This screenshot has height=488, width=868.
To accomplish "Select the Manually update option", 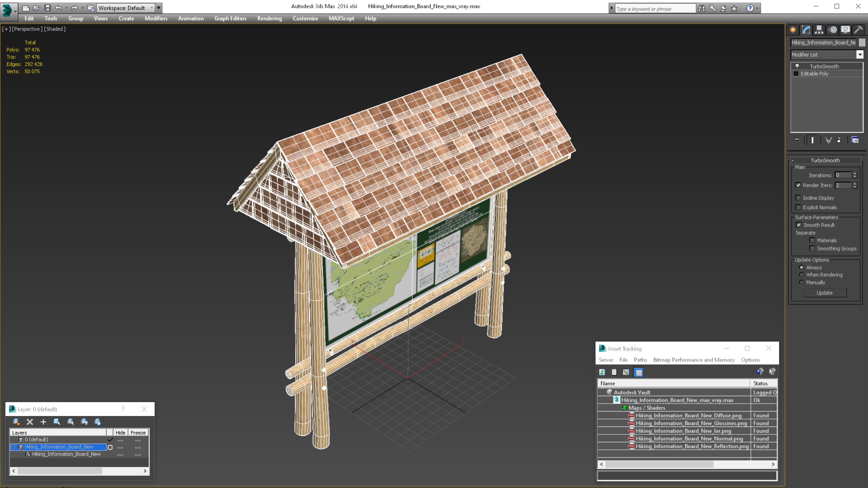I will point(801,282).
